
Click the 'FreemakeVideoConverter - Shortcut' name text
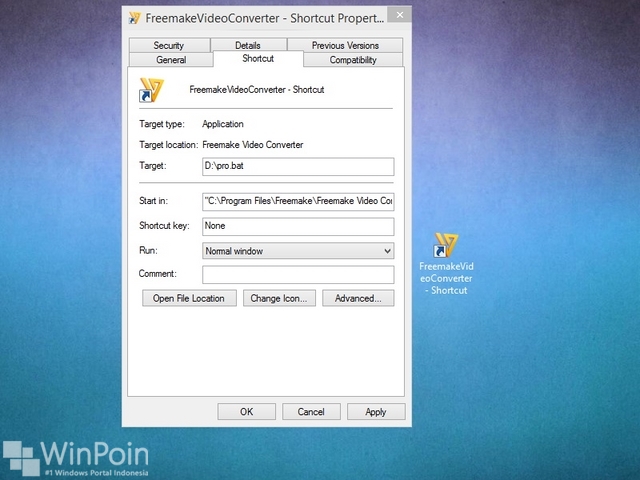click(x=257, y=90)
